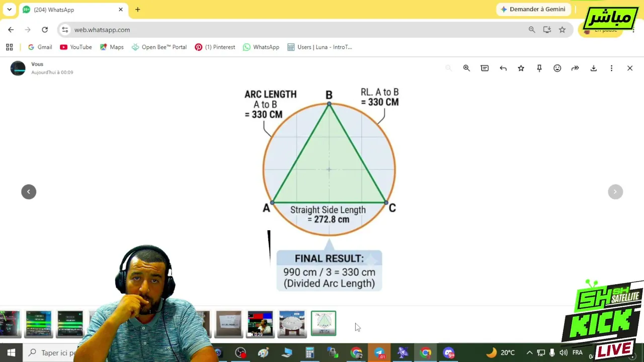Click the greyed zoom-out magnifier in viewer toolbar
Image resolution: width=644 pixels, height=362 pixels.
[x=448, y=68]
